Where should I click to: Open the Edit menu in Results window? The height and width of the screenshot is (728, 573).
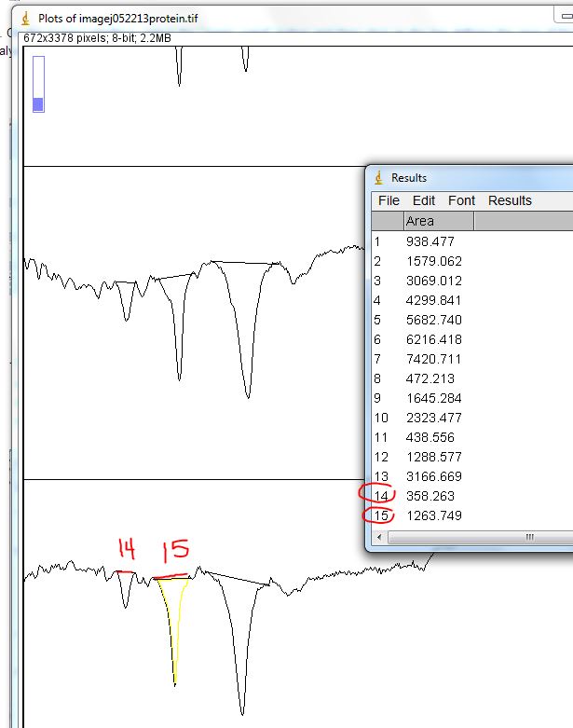[x=424, y=200]
